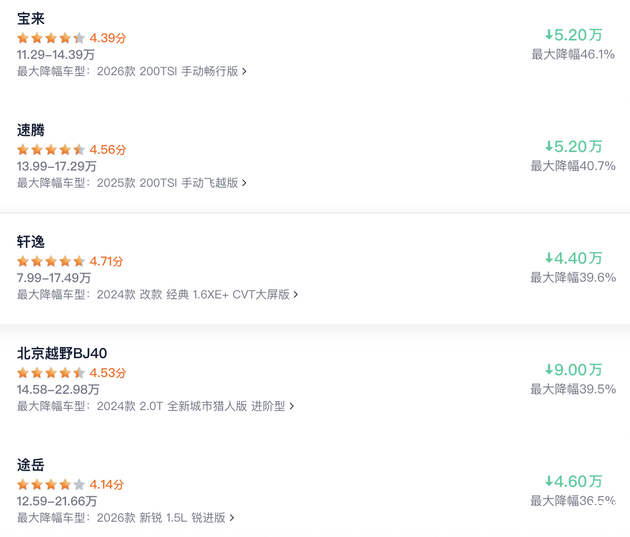Click the 轩逸 five-star rating icons
Screen dimensions: 630x537
pyautogui.click(x=51, y=261)
